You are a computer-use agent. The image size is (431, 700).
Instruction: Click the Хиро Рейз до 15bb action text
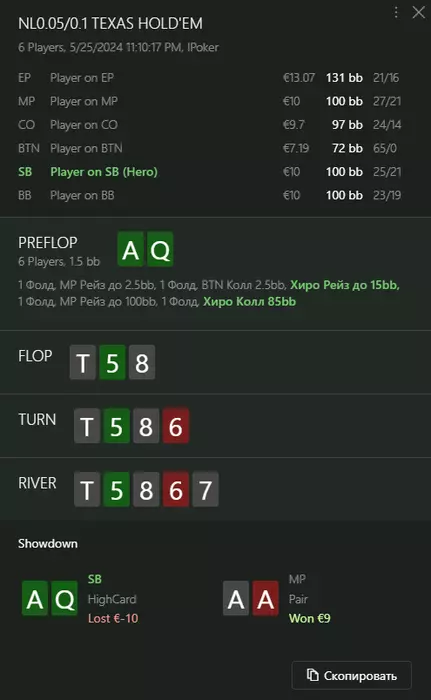(x=345, y=285)
